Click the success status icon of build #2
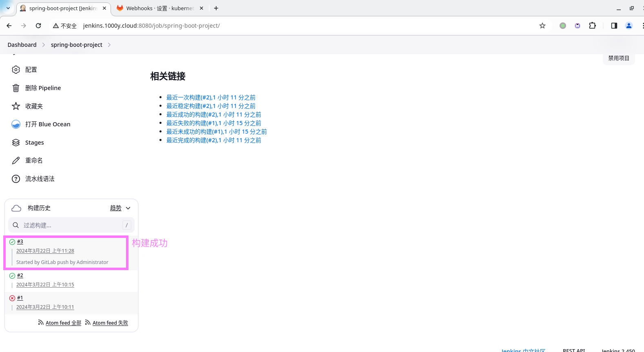The image size is (644, 352). [x=12, y=276]
